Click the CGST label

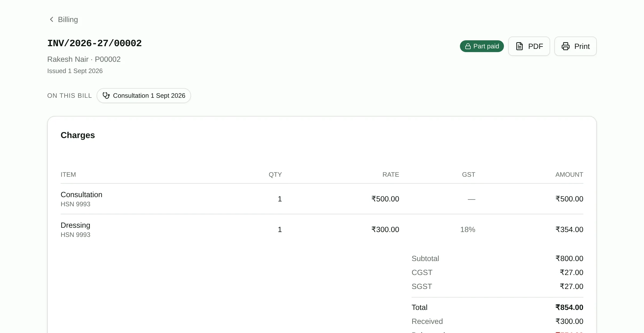(422, 273)
